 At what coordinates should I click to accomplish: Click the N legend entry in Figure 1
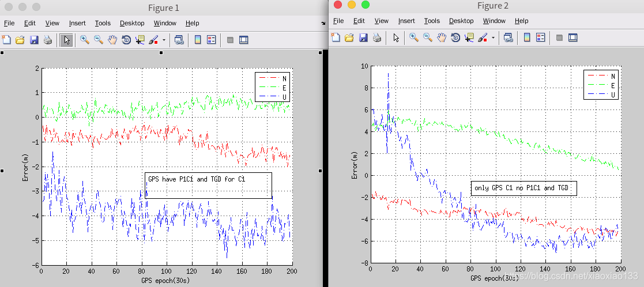[x=273, y=78]
